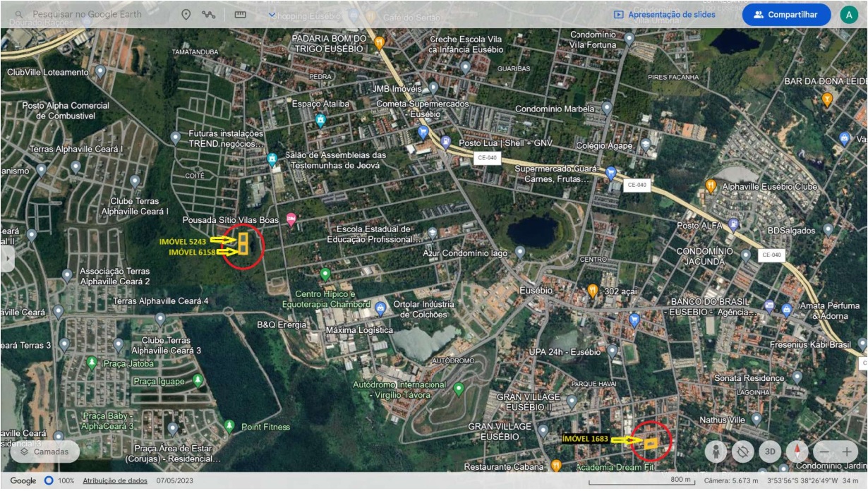
Task: Select the draw path or polygon tool
Action: click(209, 14)
